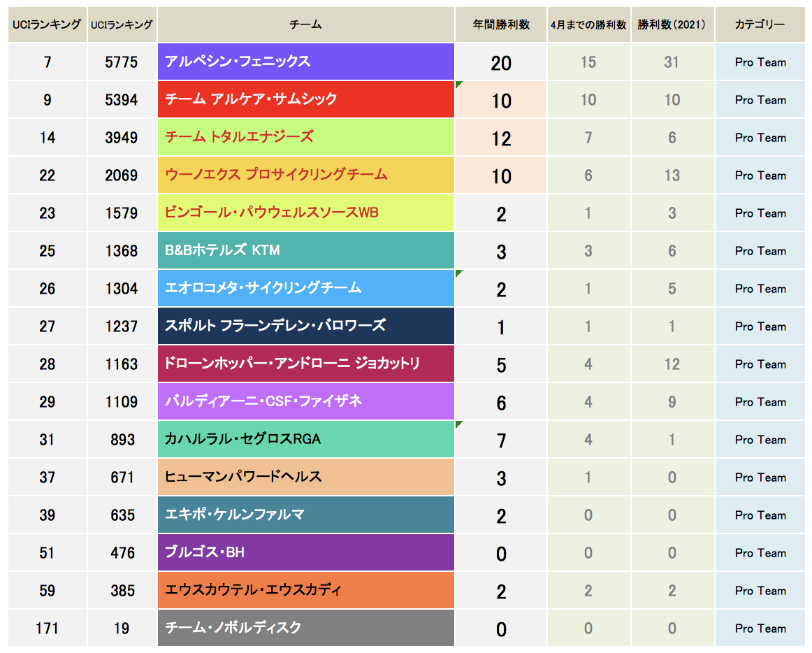The image size is (812, 653).
Task: Click the UCI points value 5775
Action: coord(122,62)
